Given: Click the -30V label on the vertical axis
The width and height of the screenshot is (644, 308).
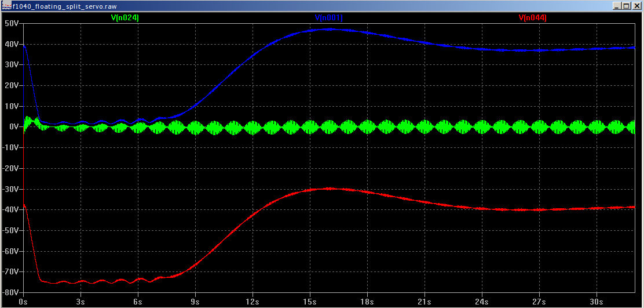Looking at the screenshot, I should 10,189.
